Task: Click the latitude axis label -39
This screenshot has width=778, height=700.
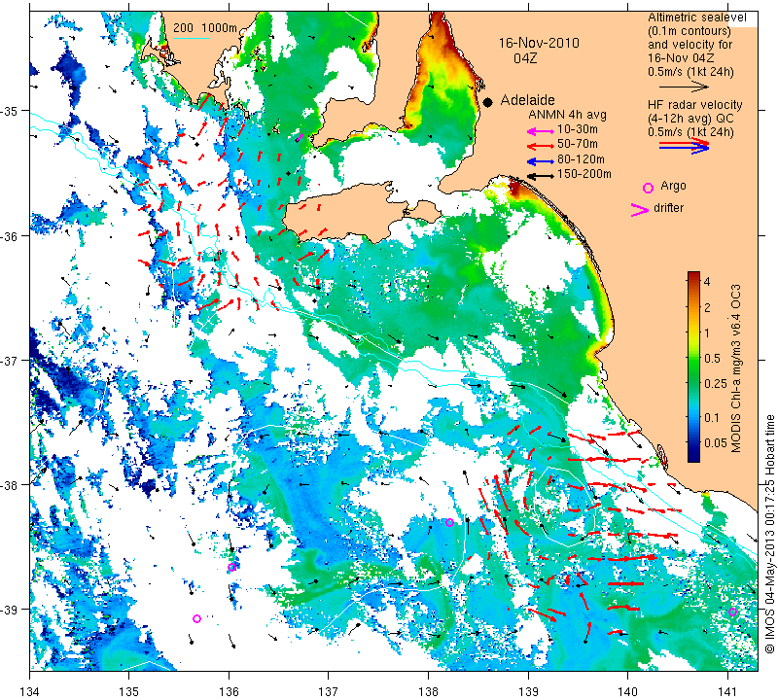Action: (x=10, y=610)
